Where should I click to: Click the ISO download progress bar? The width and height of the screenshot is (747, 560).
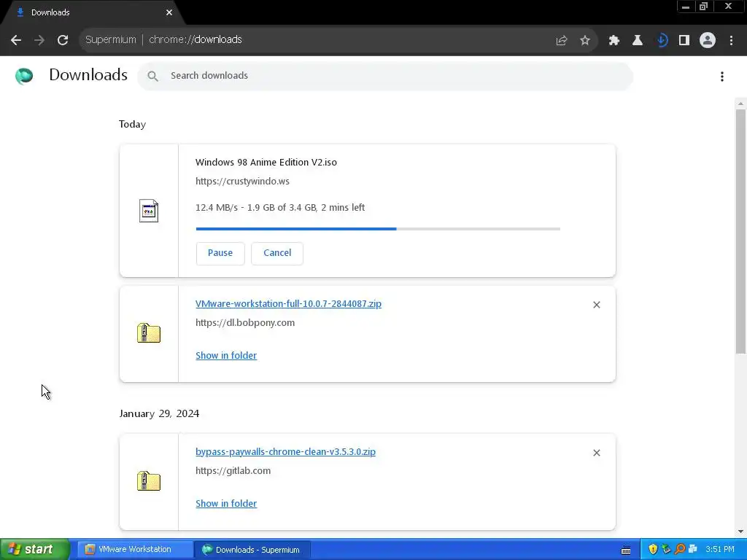tap(378, 229)
